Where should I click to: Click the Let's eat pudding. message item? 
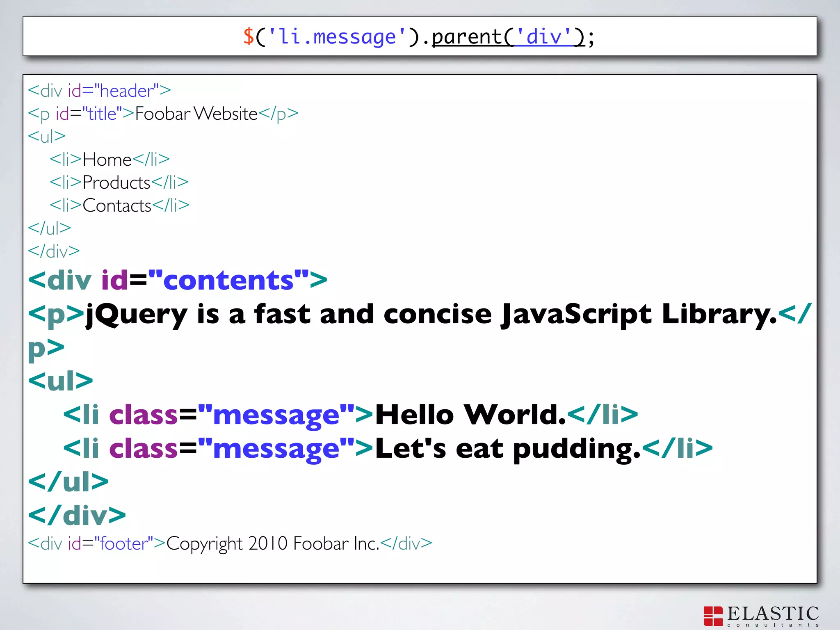507,448
